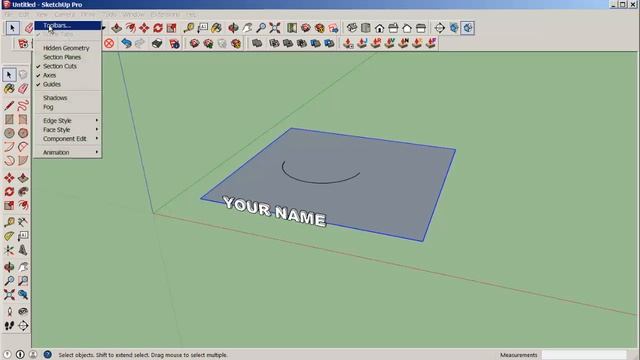Activate the Protractor tool
Viewport: 640px width, 360px height.
click(9, 236)
